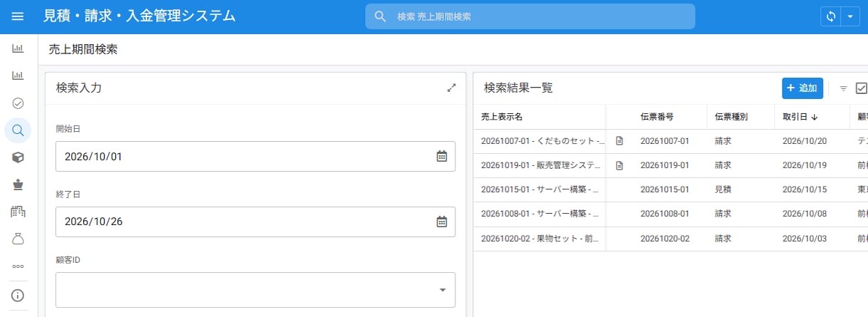Open the money bag sidebar icon
The image size is (868, 317).
(x=18, y=239)
